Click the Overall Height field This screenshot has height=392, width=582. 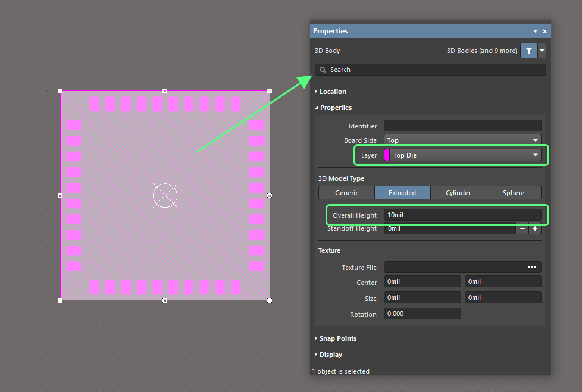[x=462, y=215]
